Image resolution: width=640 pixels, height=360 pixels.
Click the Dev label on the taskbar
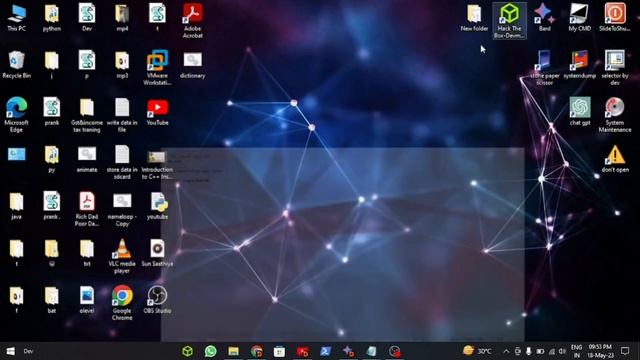click(28, 351)
